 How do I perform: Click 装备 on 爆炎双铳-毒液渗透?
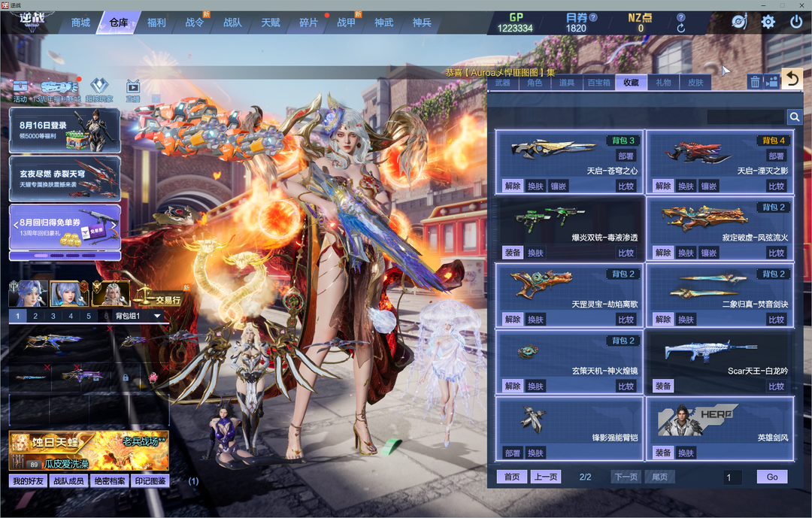(513, 253)
